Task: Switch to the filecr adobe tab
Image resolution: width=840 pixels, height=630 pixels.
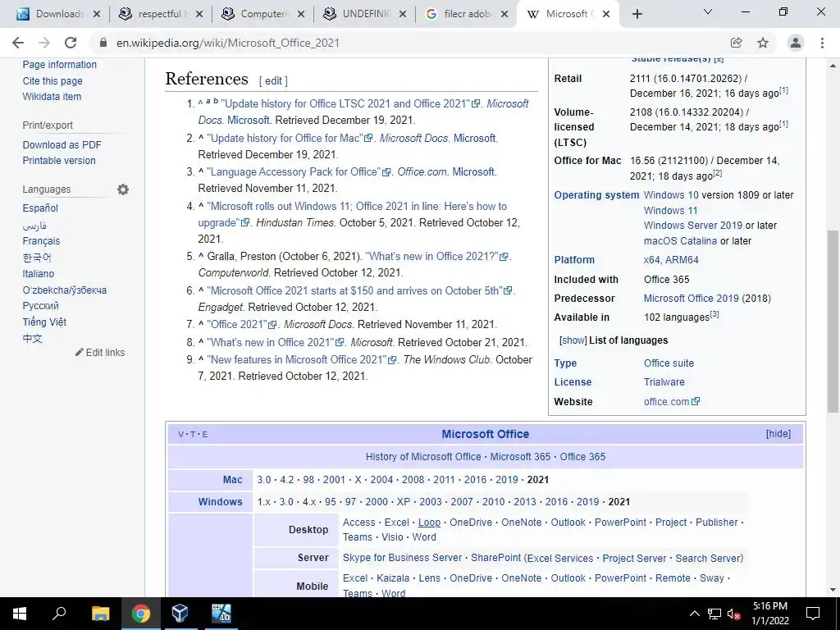Action: click(466, 14)
